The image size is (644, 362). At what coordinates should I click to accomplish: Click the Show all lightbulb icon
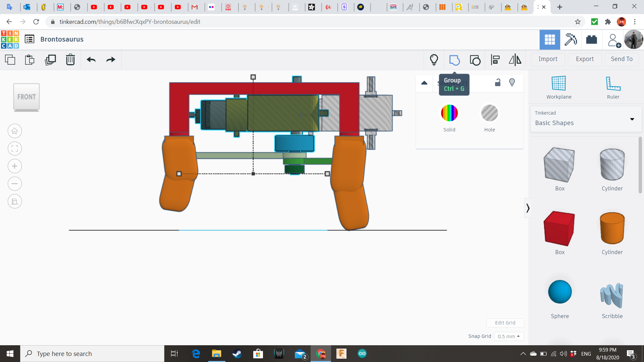434,60
